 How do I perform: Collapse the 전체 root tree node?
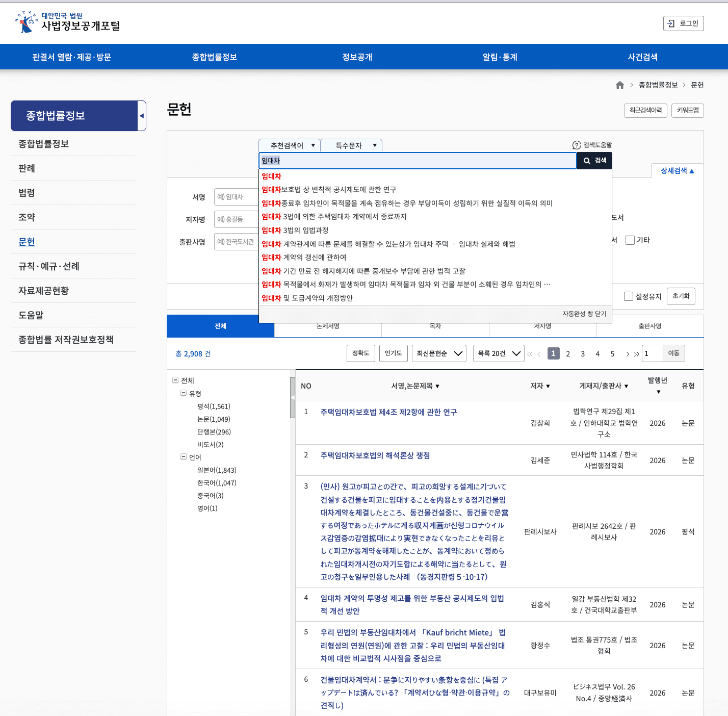[175, 380]
